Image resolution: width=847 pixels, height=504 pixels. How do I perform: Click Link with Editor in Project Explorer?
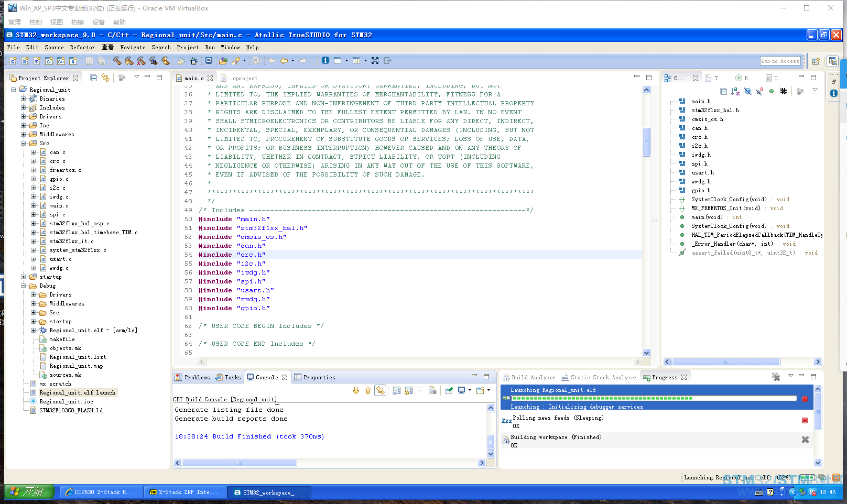click(x=105, y=78)
